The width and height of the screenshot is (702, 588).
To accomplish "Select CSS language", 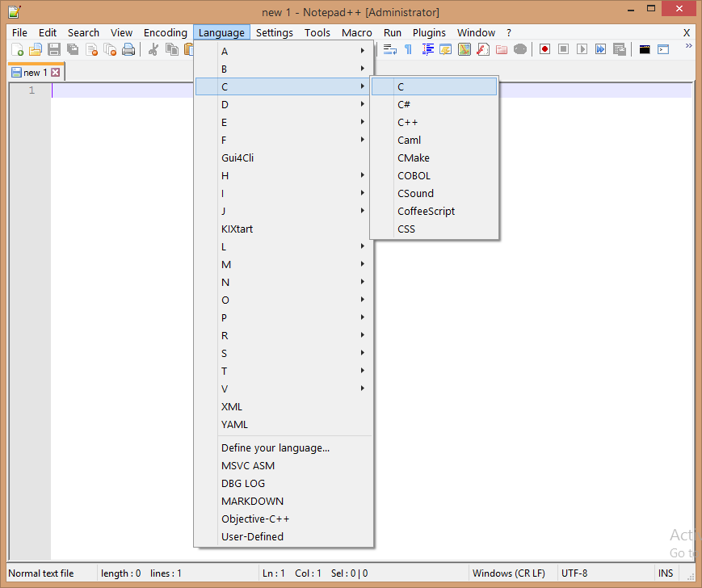I will point(435,229).
